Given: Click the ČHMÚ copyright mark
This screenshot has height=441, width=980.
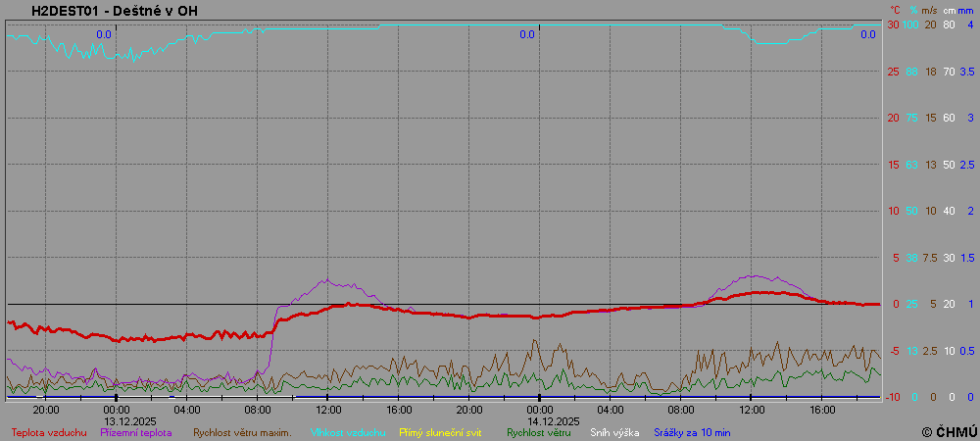Looking at the screenshot, I should [x=949, y=431].
